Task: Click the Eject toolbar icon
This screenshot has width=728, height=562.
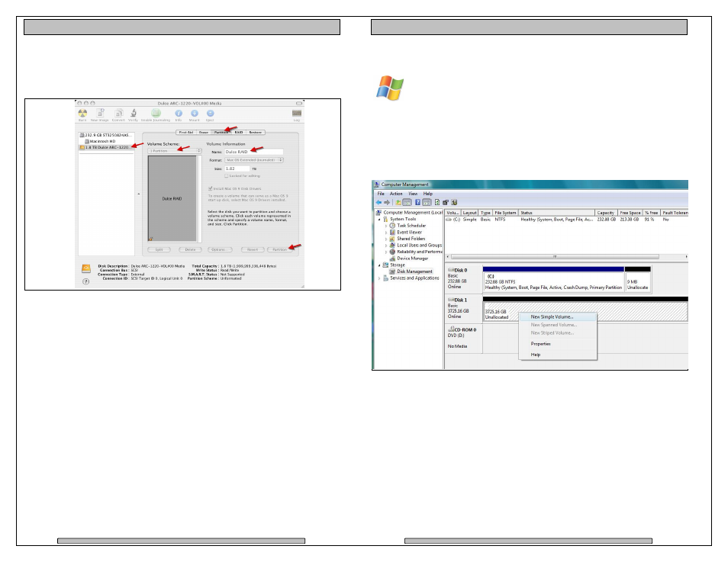Action: 211,113
